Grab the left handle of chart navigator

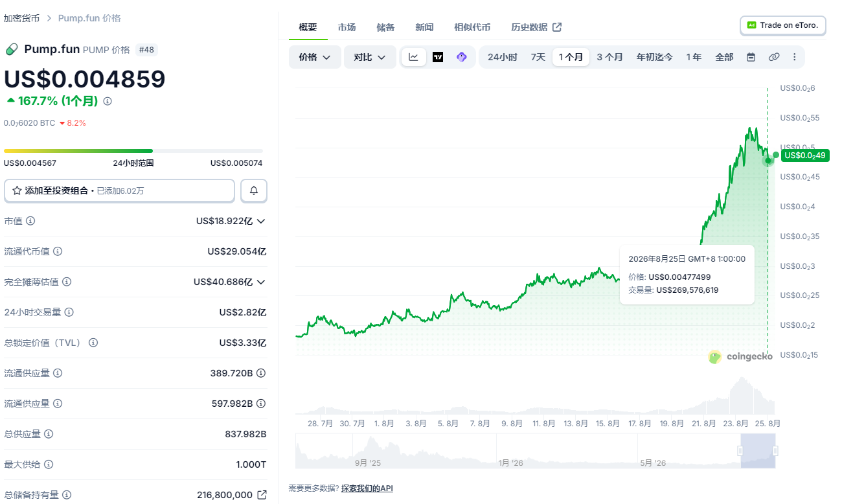coord(741,450)
